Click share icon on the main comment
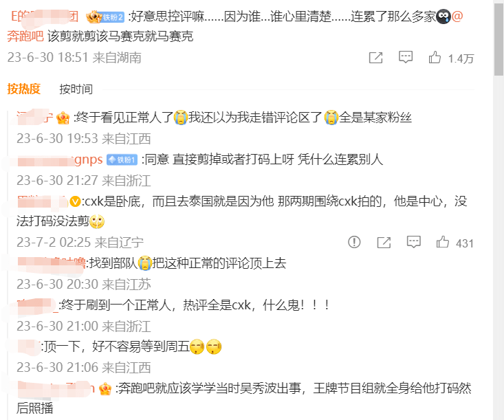Viewport: 504px width, 420px height. pyautogui.click(x=375, y=58)
